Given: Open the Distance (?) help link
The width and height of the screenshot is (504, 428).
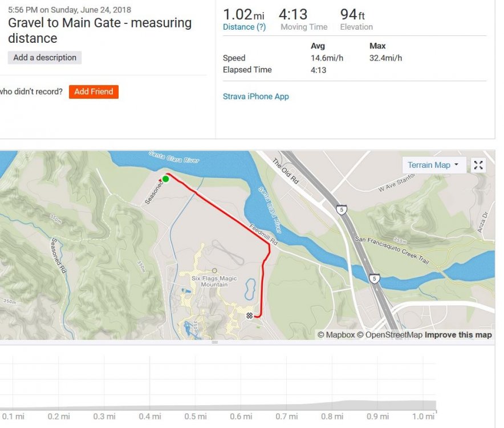Looking at the screenshot, I should click(244, 27).
